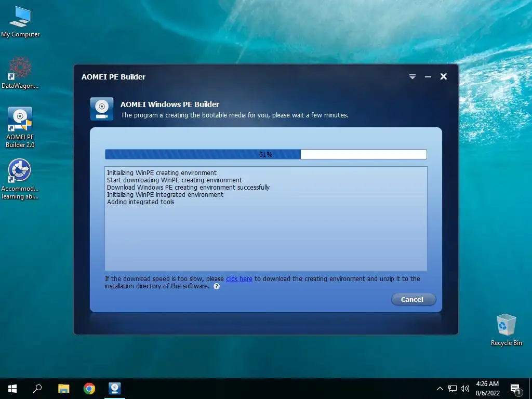
Task: Cancel the bootable media creation
Action: 413,299
